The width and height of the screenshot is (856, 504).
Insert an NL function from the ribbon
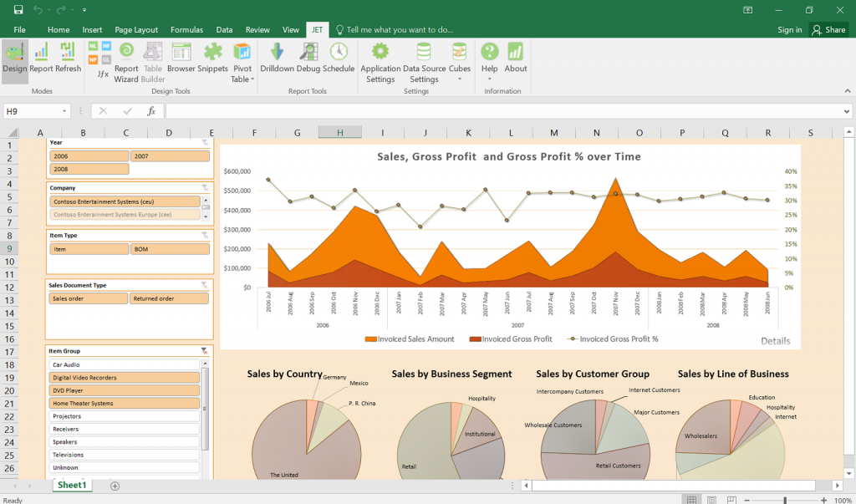(x=94, y=46)
